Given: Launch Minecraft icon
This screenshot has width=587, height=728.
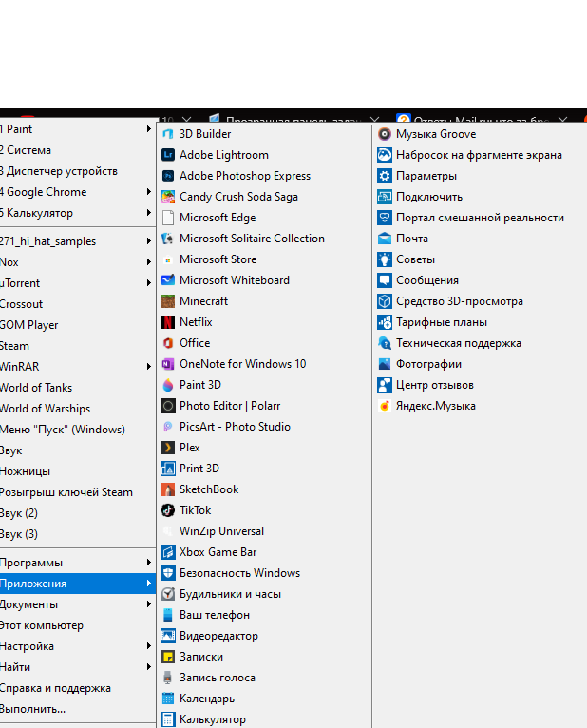Looking at the screenshot, I should (167, 301).
